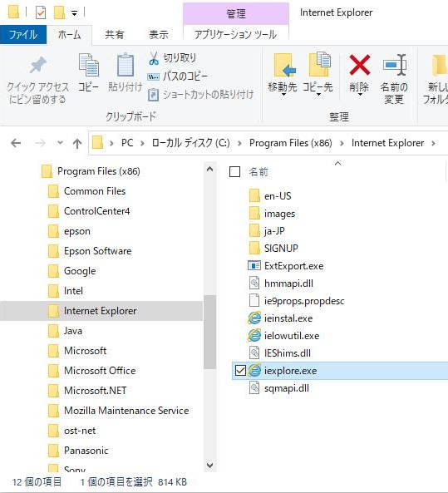Click the Paste (貼り付け) clipboard icon
Viewport: 448px width, 493px height.
pos(126,65)
